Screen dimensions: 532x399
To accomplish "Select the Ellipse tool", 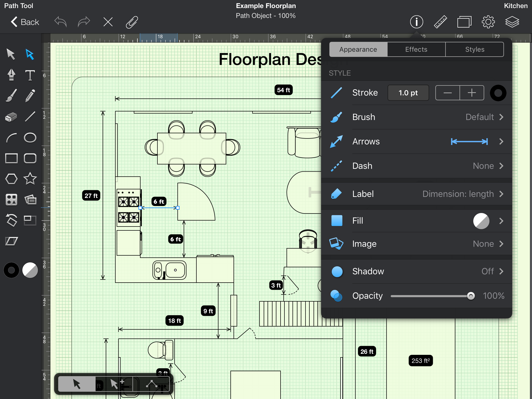I will click(30, 137).
